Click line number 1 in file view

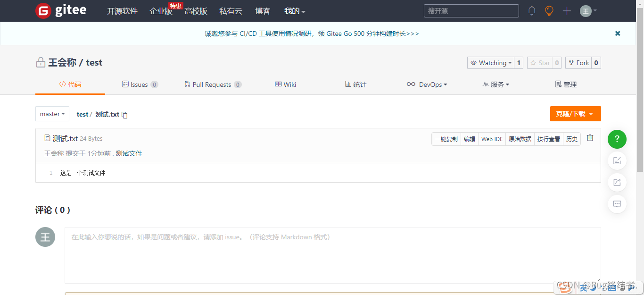point(51,173)
